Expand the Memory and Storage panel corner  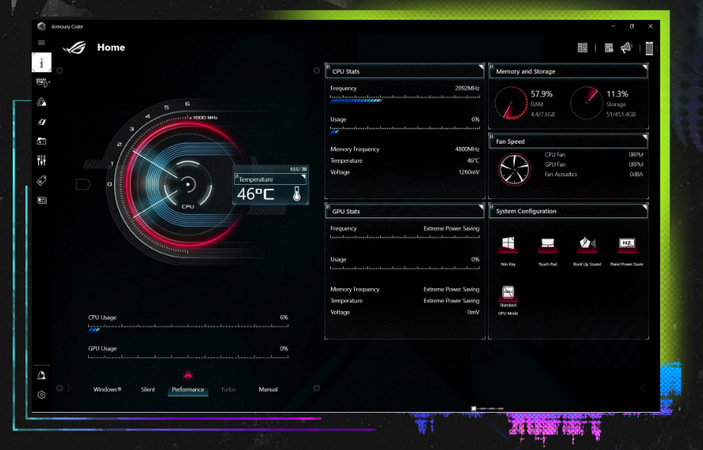[x=645, y=67]
